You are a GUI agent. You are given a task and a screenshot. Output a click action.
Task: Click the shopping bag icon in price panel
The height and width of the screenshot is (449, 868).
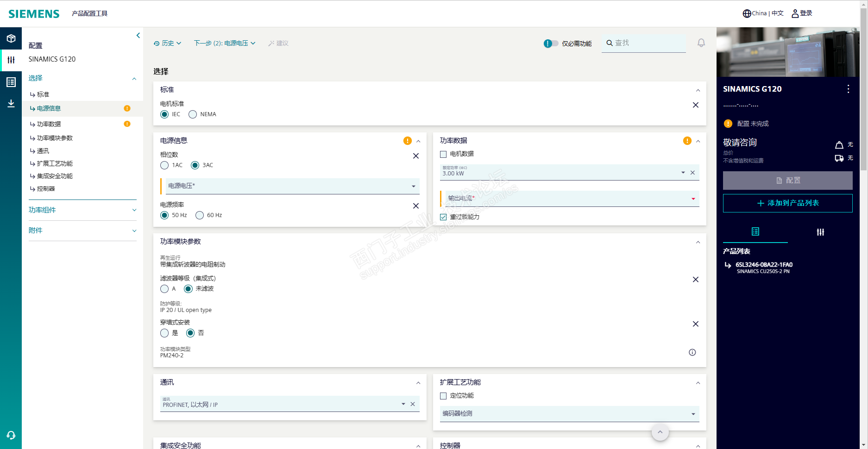[x=839, y=145]
